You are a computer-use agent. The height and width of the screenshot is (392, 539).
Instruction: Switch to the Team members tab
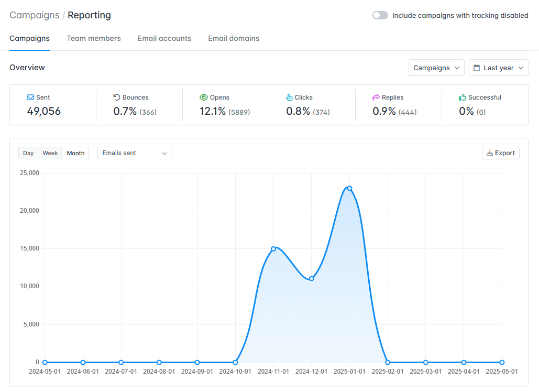tap(94, 38)
